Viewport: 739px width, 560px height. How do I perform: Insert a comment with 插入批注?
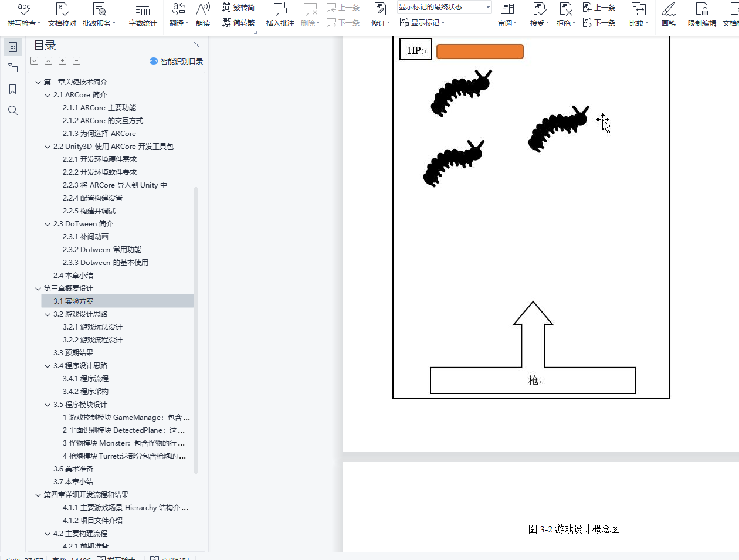pyautogui.click(x=280, y=15)
